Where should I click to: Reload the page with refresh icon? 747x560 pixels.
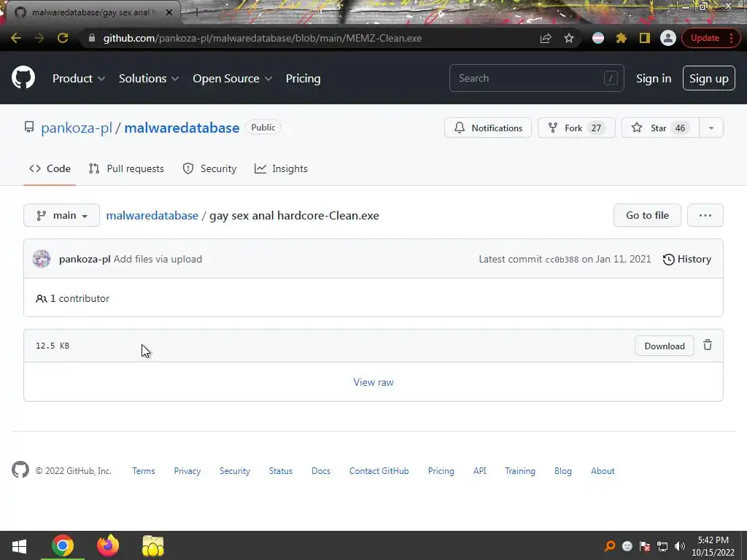point(63,38)
